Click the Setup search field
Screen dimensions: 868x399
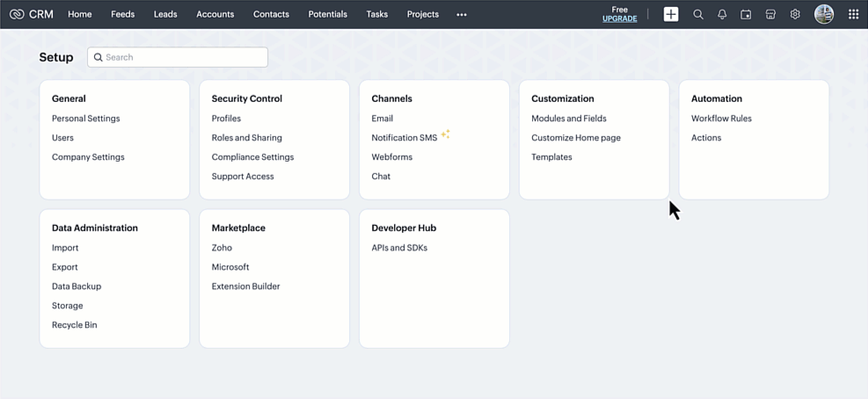click(178, 57)
